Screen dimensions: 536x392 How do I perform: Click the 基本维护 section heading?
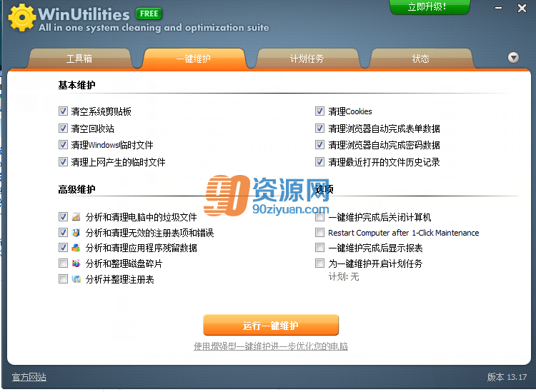[76, 85]
